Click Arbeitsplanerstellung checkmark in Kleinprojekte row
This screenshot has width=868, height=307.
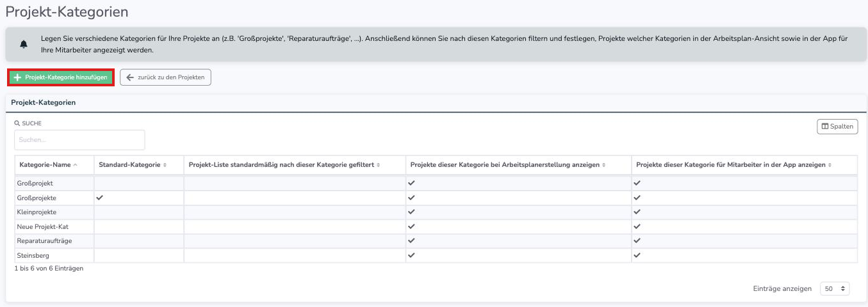[411, 212]
